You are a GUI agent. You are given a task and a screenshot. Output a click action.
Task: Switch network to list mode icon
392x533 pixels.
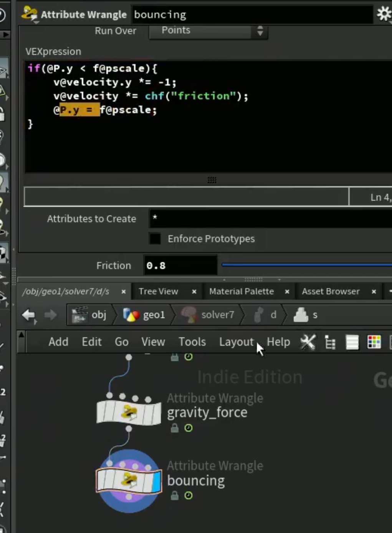click(352, 342)
